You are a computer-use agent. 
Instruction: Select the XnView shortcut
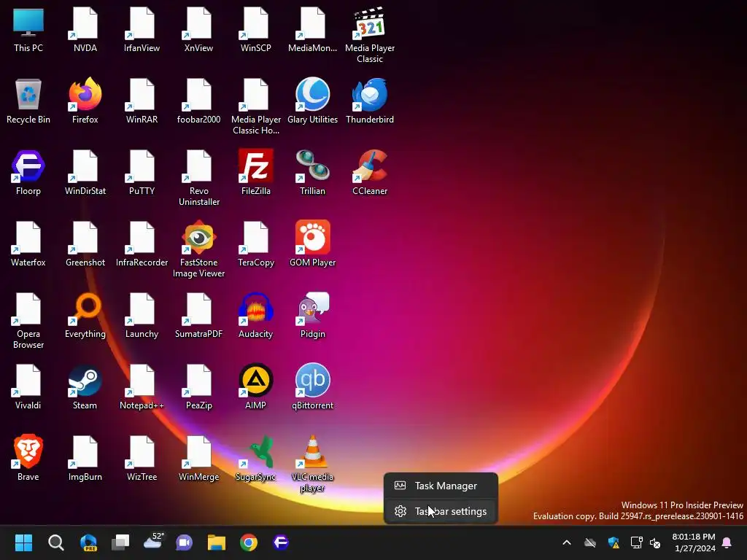[198, 29]
